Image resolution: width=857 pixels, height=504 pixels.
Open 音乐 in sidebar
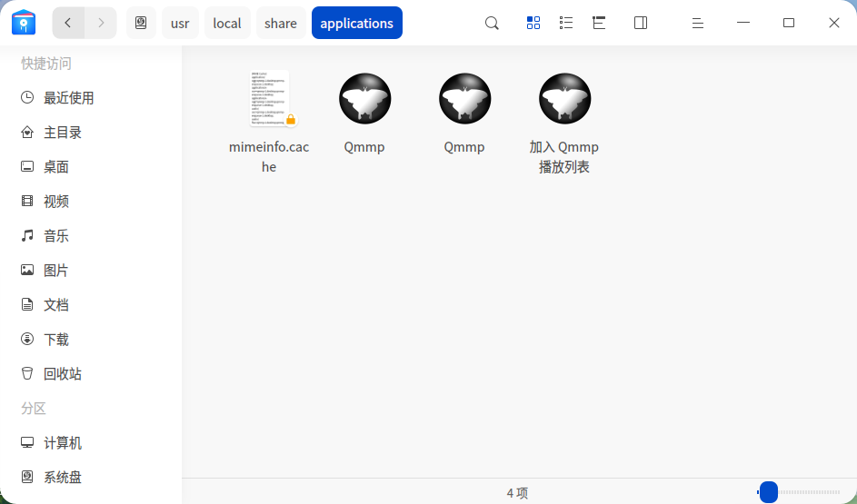pyautogui.click(x=91, y=235)
